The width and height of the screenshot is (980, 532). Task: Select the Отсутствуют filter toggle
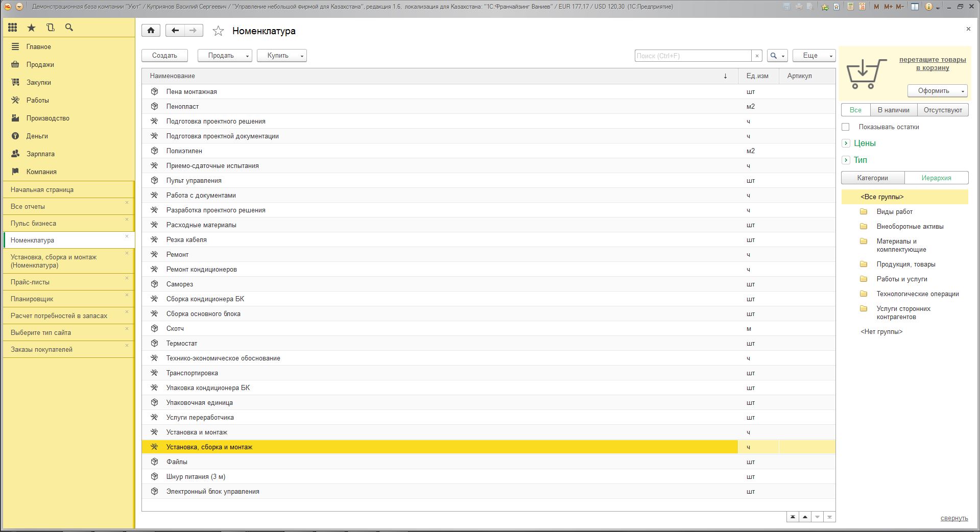pyautogui.click(x=942, y=110)
